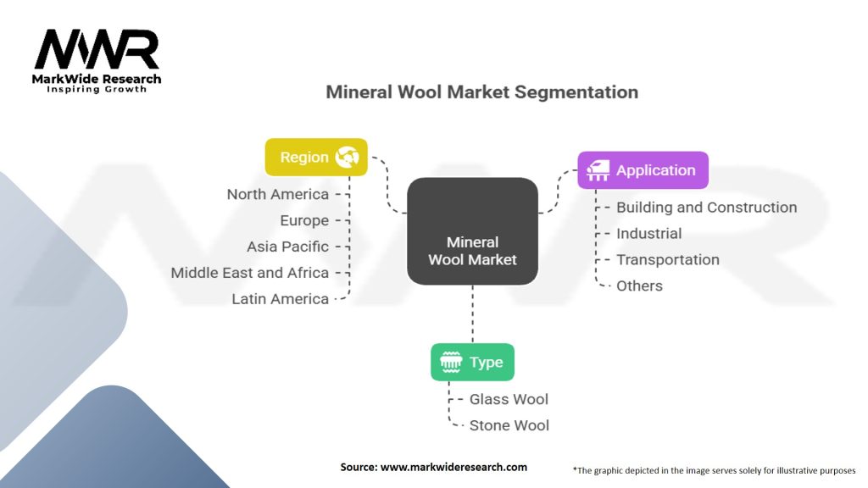Select the purple Application label
Image resolution: width=868 pixels, height=488 pixels.
coord(655,170)
